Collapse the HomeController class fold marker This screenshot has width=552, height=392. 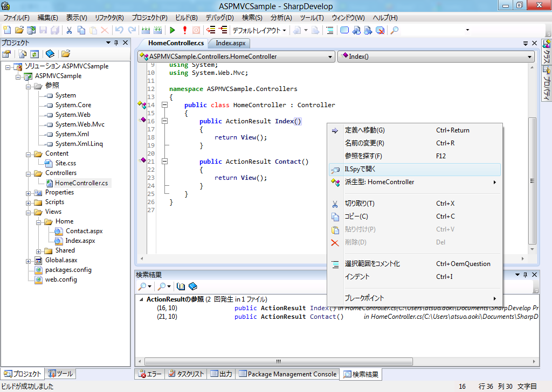[x=164, y=105]
